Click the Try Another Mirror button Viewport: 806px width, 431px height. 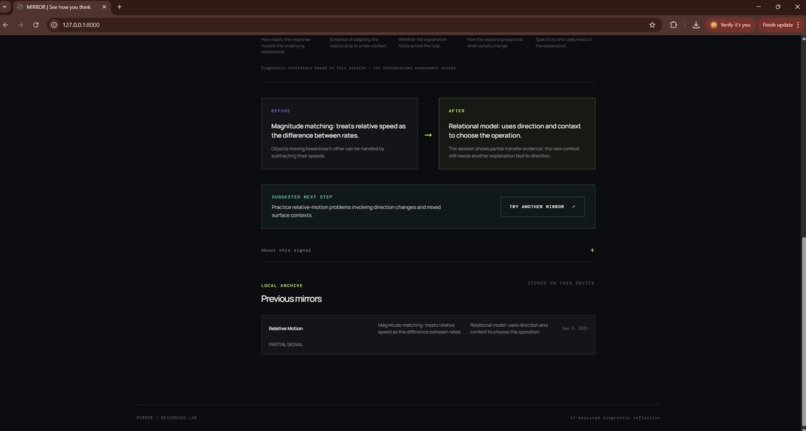(542, 207)
